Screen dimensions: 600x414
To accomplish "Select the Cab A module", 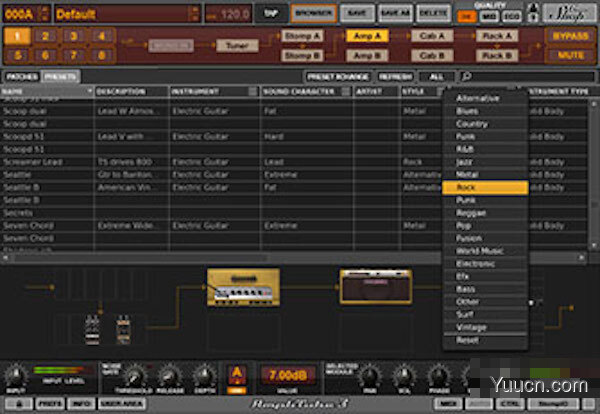I will point(432,36).
